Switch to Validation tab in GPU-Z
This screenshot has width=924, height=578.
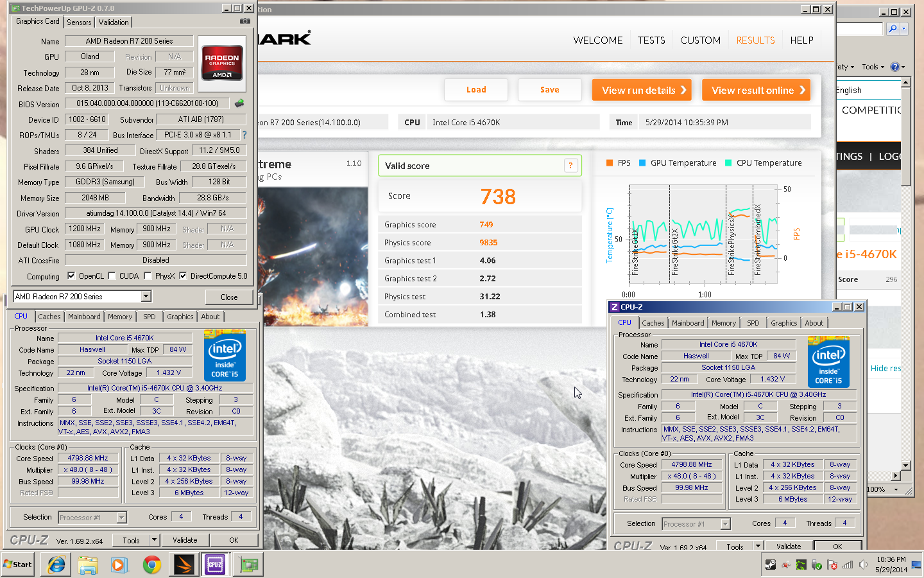[114, 22]
